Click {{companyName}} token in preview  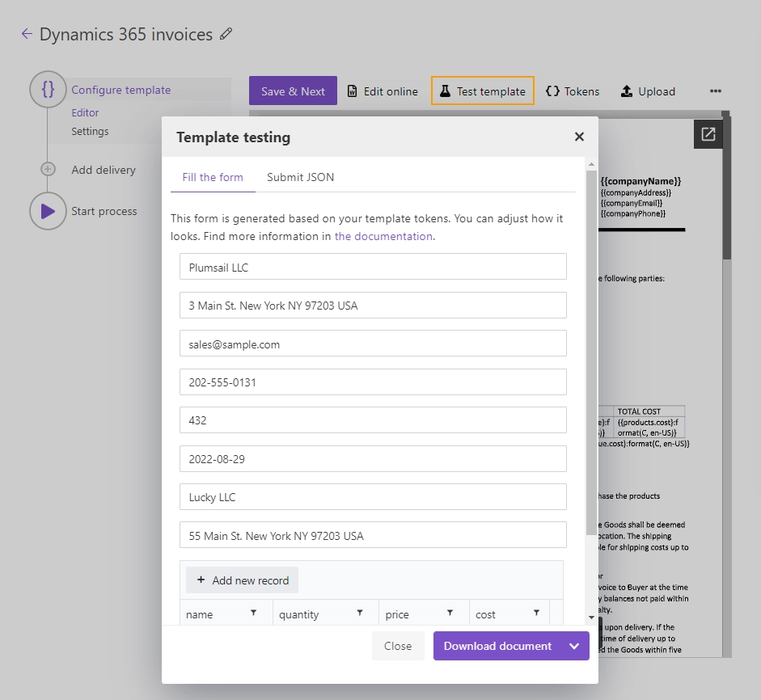641,181
